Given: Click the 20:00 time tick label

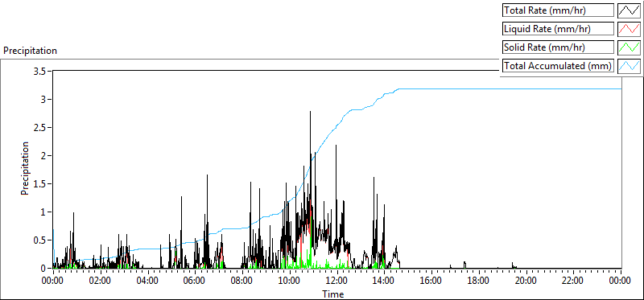Looking at the screenshot, I should point(526,282).
